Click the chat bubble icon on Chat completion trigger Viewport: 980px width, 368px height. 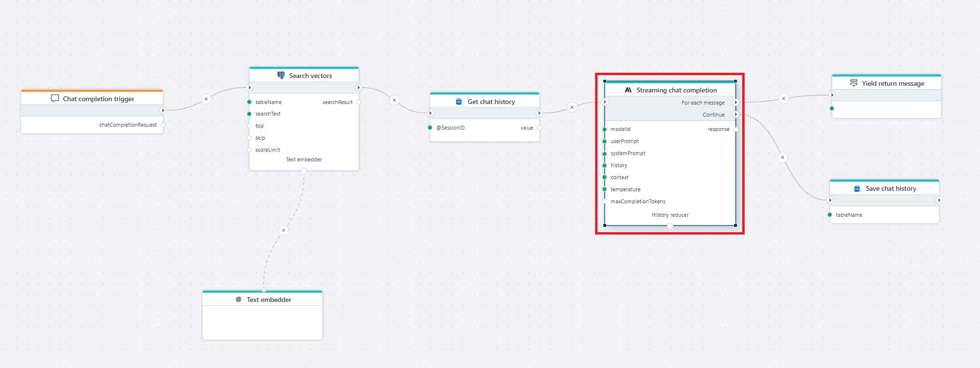(55, 98)
